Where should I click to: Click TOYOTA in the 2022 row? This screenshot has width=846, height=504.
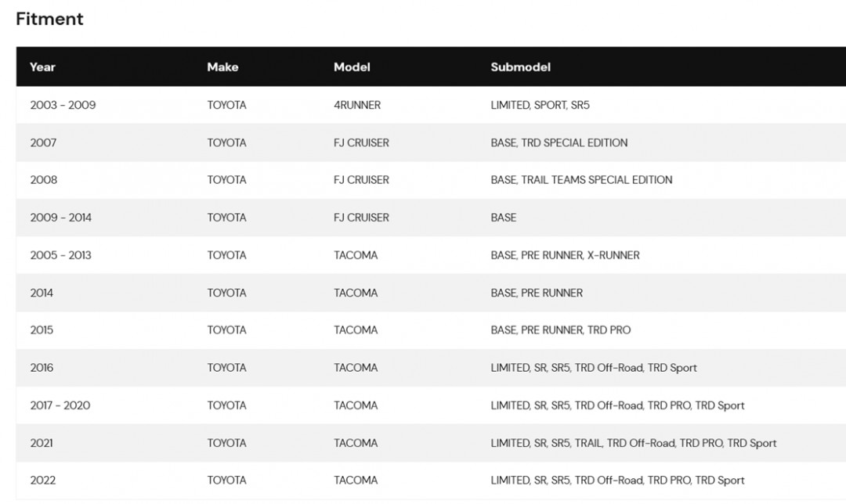pyautogui.click(x=226, y=481)
